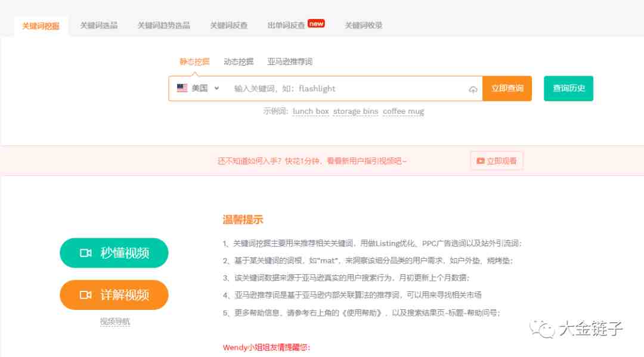644x357 pixels.
Task: Choose the lunch box example keyword
Action: [x=311, y=111]
